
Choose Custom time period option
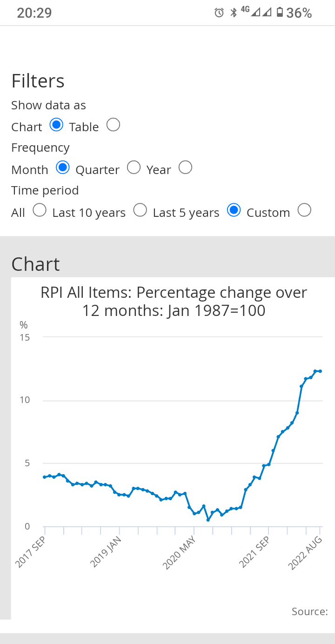(x=304, y=210)
